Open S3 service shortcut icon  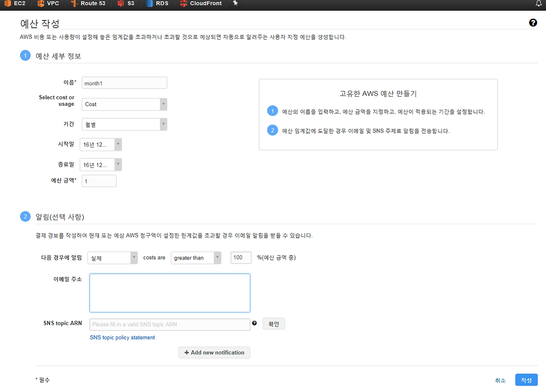(x=120, y=3)
